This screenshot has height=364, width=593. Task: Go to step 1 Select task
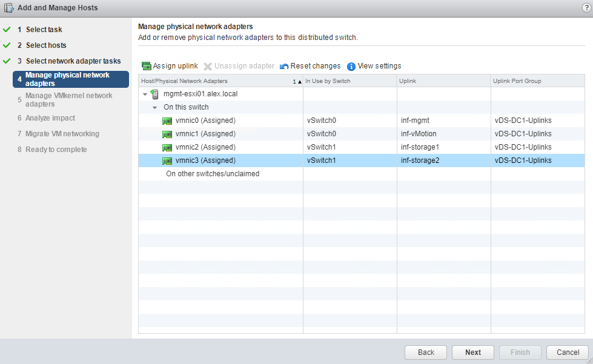click(x=44, y=30)
